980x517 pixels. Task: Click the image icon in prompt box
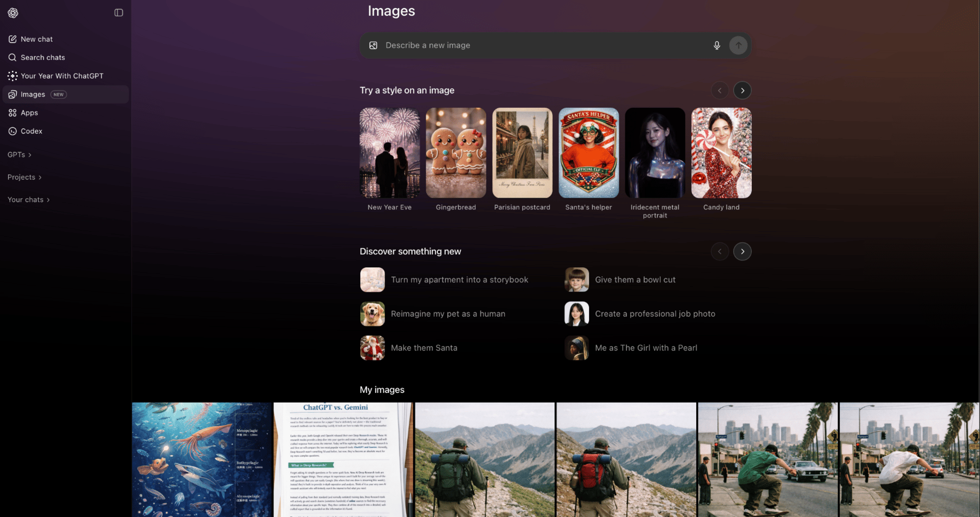pyautogui.click(x=374, y=45)
